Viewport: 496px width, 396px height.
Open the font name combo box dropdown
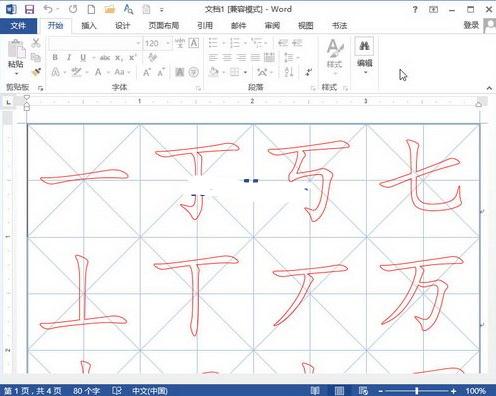click(138, 43)
